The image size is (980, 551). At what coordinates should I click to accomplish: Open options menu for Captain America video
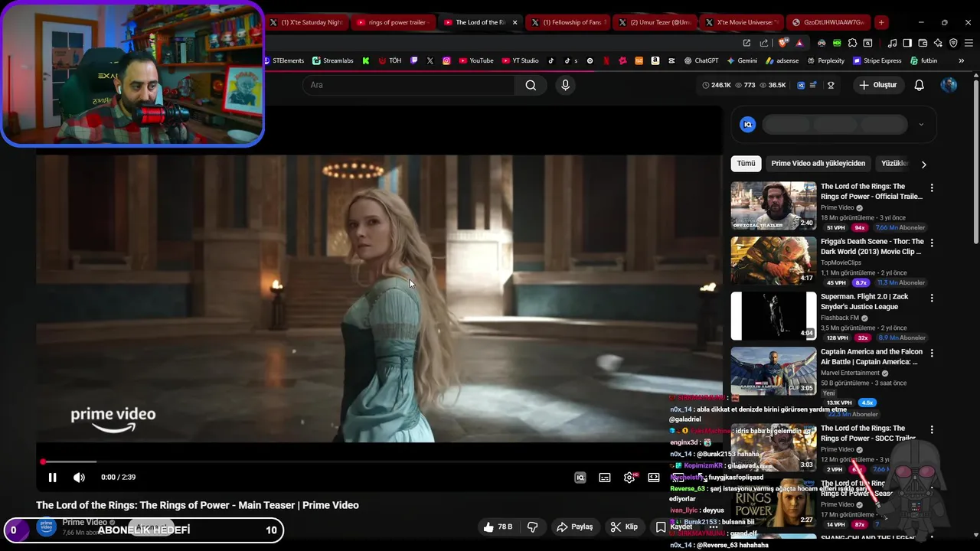click(x=932, y=353)
